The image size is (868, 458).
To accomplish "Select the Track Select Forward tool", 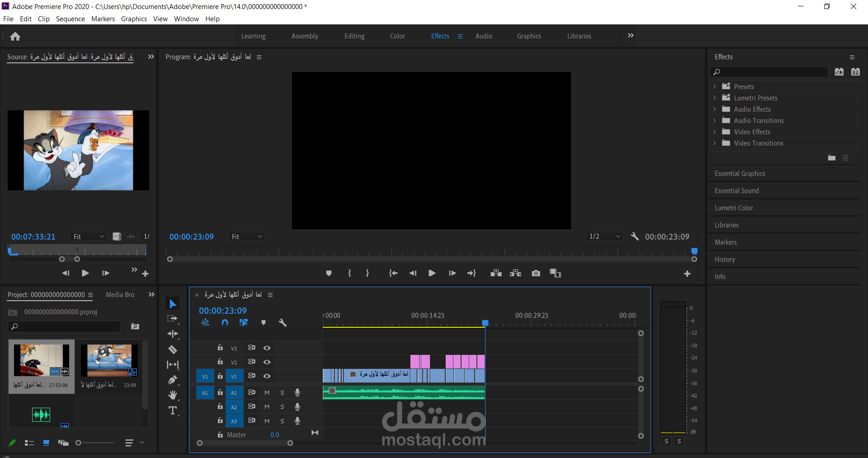I will pos(172,319).
